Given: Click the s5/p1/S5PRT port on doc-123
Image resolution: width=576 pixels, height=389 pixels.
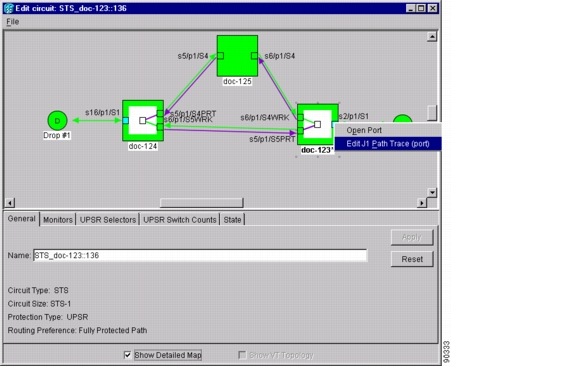Looking at the screenshot, I should (300, 131).
